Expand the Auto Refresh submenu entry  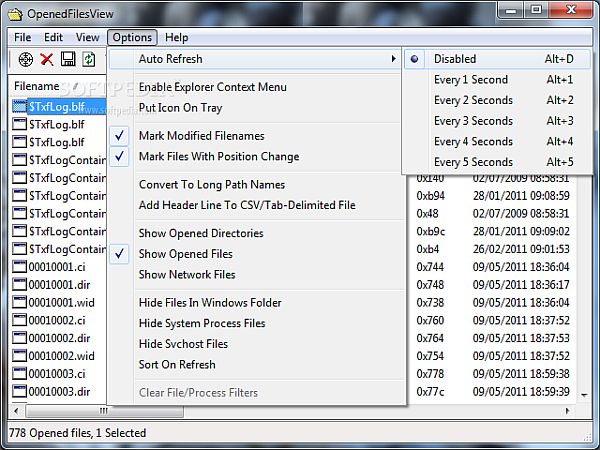(255, 59)
